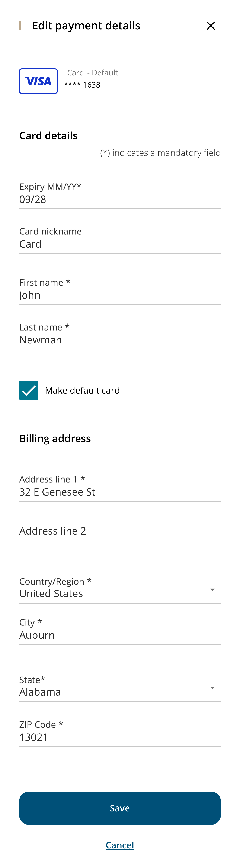Click the State dropdown arrow icon
The image size is (240, 868).
coord(212,688)
